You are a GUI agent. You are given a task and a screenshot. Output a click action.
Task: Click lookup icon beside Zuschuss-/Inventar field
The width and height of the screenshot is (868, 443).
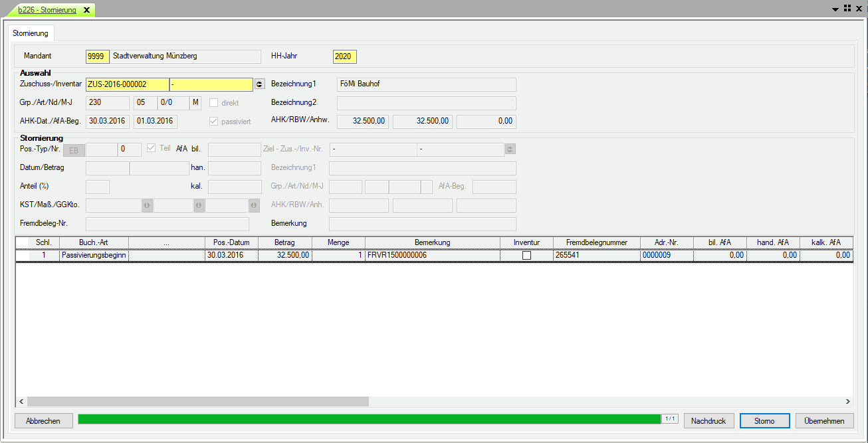pyautogui.click(x=259, y=84)
